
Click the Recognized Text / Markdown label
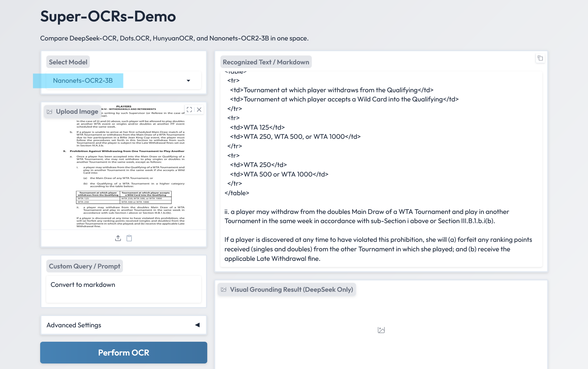pos(266,62)
